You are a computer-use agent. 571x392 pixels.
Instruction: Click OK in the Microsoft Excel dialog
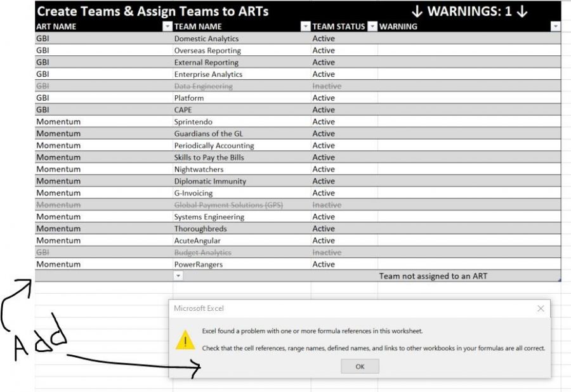pyautogui.click(x=360, y=366)
